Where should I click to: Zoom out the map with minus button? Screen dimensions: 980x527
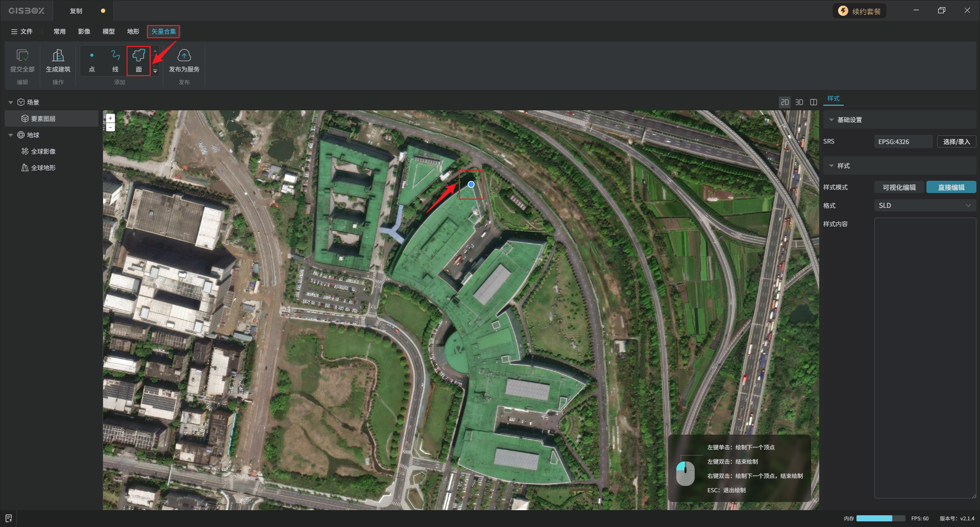click(x=110, y=127)
